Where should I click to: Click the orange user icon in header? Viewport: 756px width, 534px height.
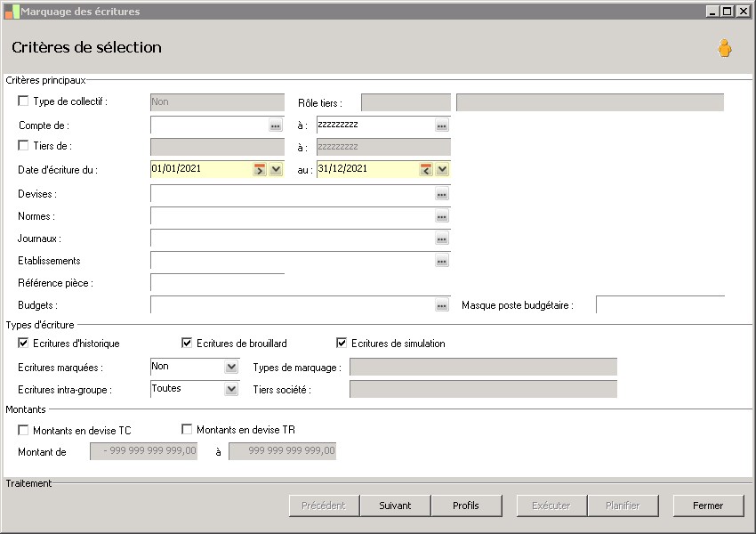724,49
